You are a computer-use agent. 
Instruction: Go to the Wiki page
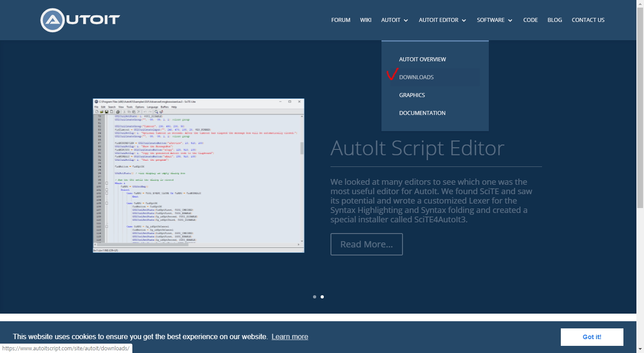(366, 20)
